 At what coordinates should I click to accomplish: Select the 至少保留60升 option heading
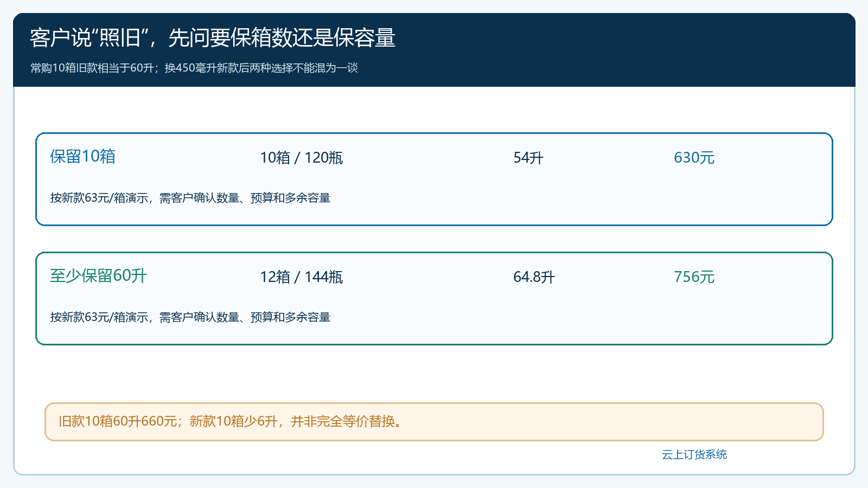[99, 275]
